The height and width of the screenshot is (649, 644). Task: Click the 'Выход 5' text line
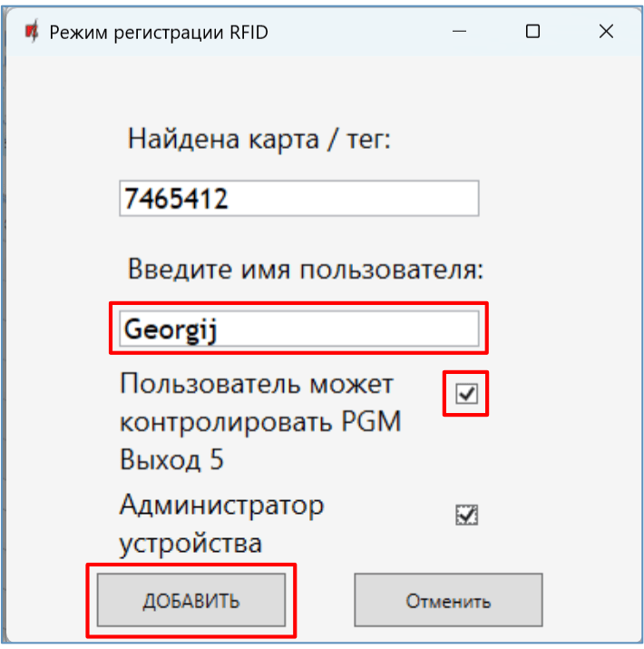coord(171,460)
